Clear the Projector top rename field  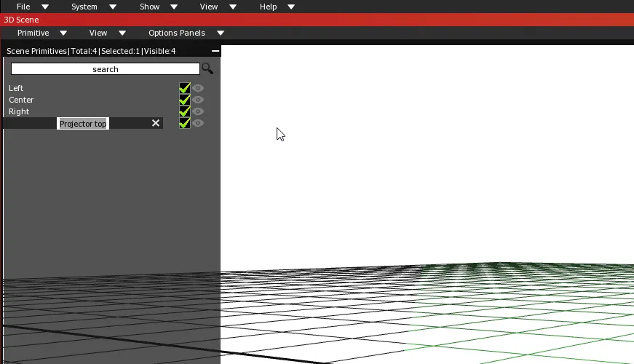tap(156, 123)
